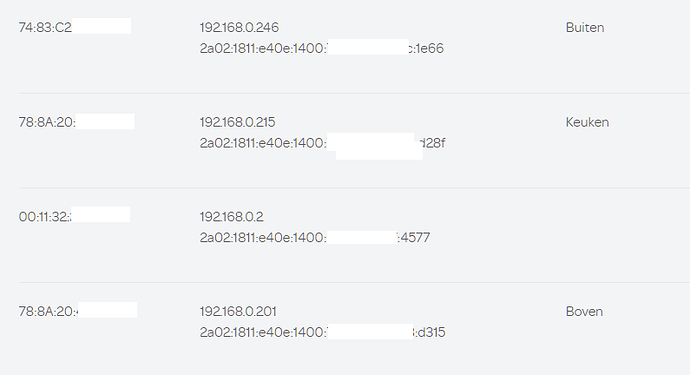Click the Buiten device name
This screenshot has width=690, height=375.
coord(584,27)
